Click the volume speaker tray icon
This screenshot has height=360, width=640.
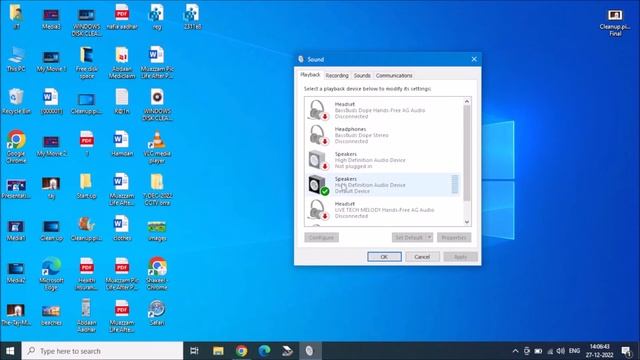coord(561,351)
